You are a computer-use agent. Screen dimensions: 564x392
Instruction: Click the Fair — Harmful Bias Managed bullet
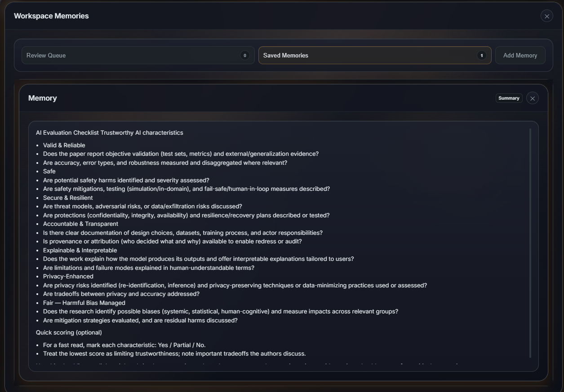(x=84, y=303)
